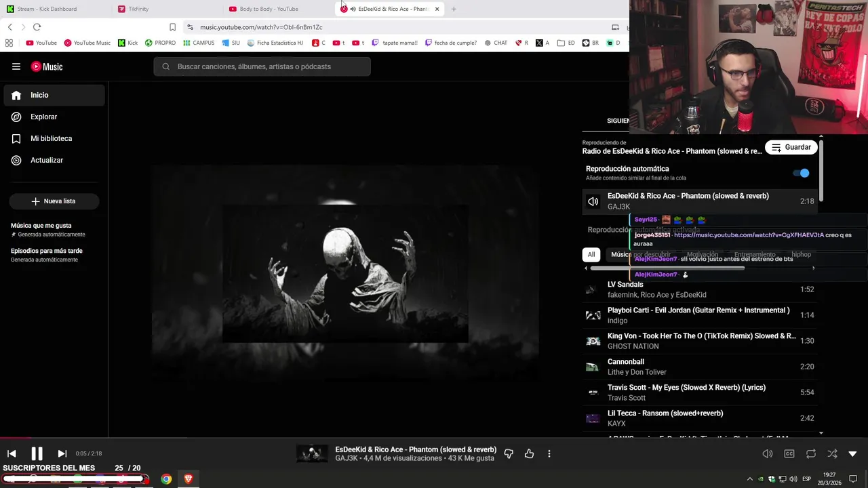Collapse the player page with arrow
Image resolution: width=868 pixels, height=488 pixels.
[x=853, y=453]
